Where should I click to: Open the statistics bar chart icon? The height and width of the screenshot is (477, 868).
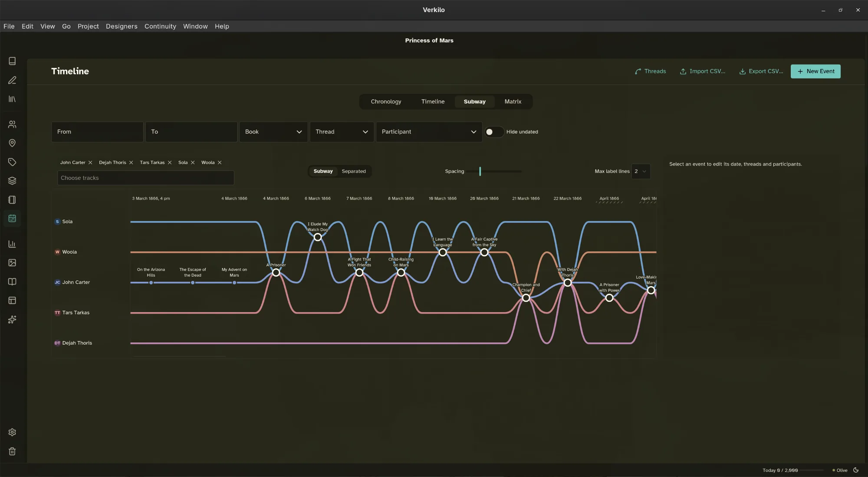(x=12, y=244)
